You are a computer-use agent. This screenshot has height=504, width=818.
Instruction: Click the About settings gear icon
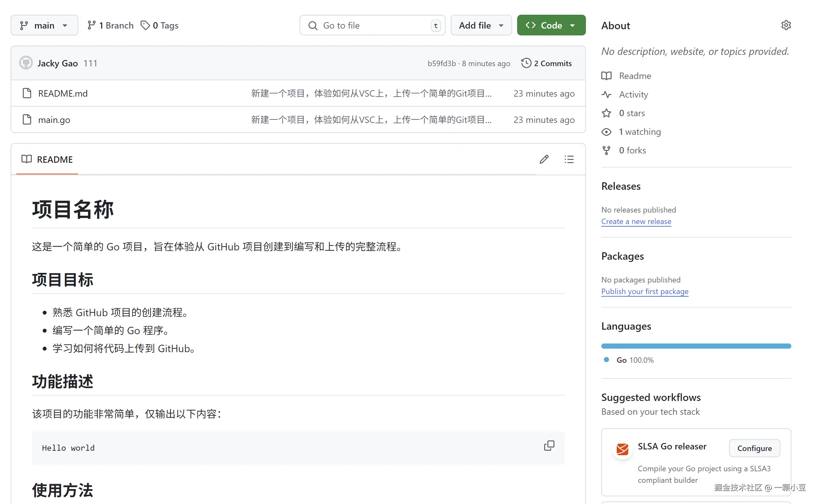click(786, 25)
